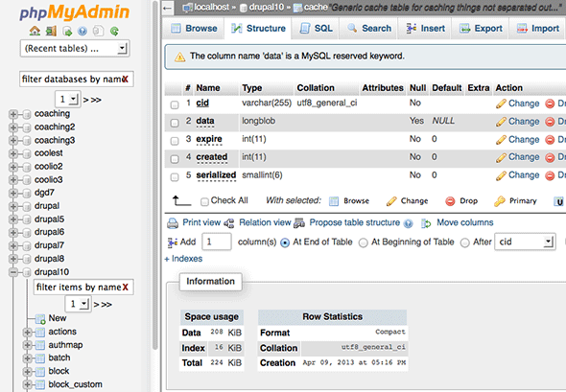Click the Unique U icon in With selected
The image size is (566, 392).
[x=559, y=201]
